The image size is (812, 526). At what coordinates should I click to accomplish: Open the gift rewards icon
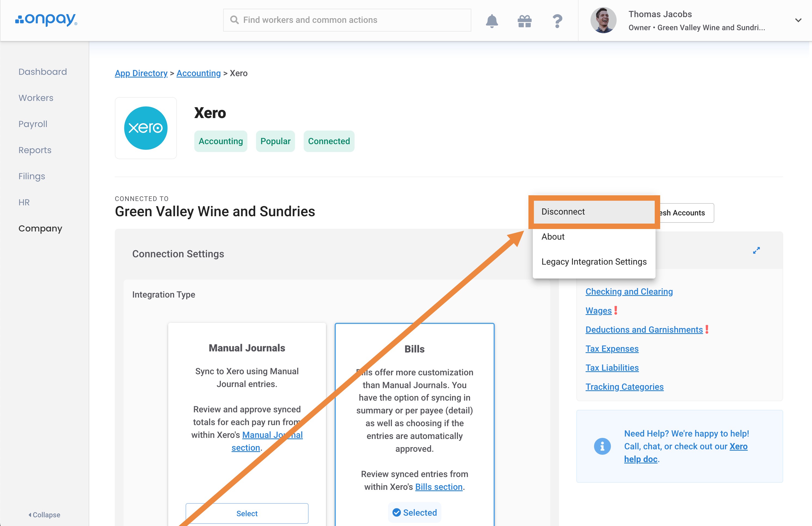pos(524,21)
